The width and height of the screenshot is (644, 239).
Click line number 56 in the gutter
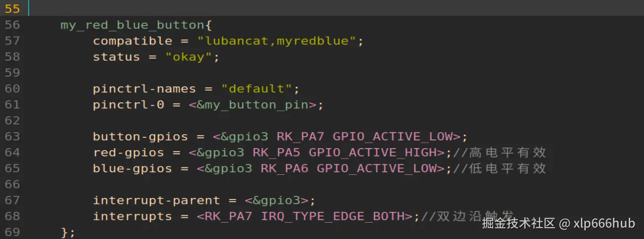[12, 25]
